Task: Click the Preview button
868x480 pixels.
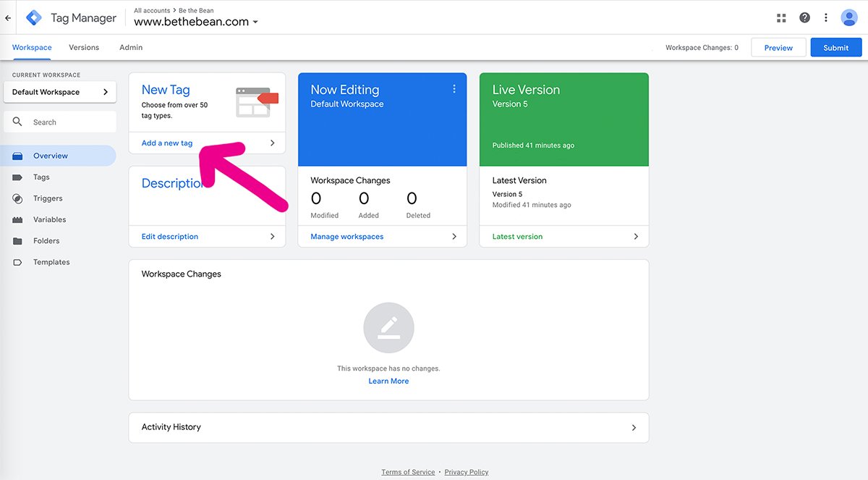Action: click(778, 48)
